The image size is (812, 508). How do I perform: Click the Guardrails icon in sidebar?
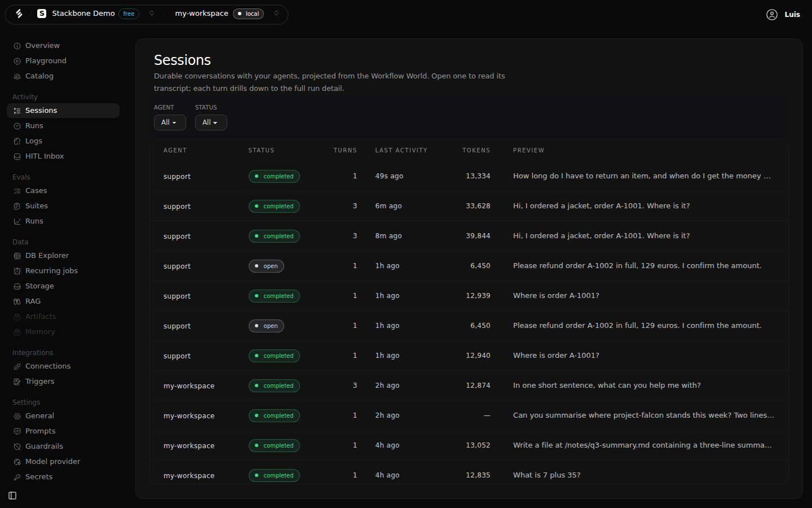click(17, 446)
